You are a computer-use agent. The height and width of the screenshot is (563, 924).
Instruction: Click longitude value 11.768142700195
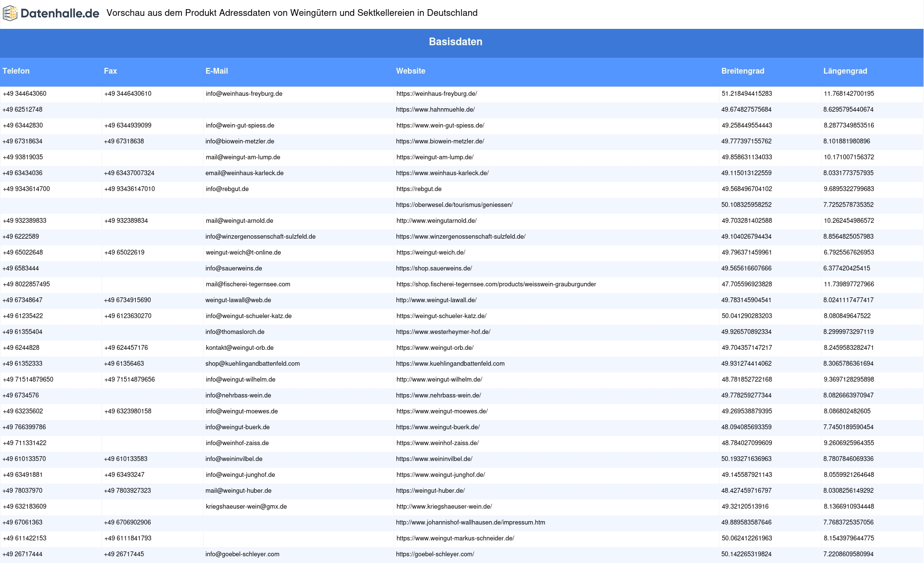point(849,94)
